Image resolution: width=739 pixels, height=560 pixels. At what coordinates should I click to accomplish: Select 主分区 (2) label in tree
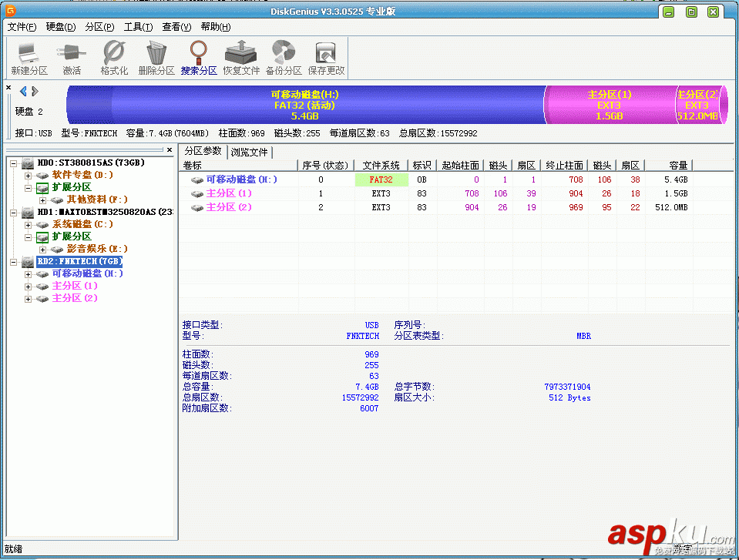point(75,298)
